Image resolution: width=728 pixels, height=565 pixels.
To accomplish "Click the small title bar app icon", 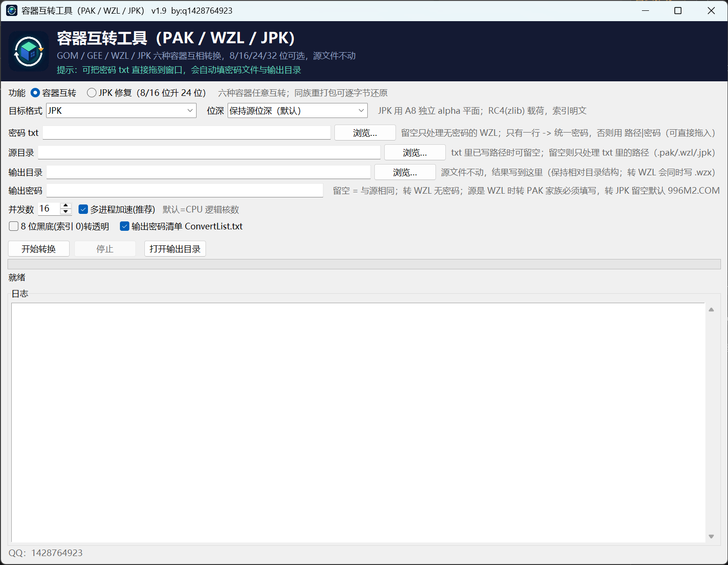I will coord(12,10).
